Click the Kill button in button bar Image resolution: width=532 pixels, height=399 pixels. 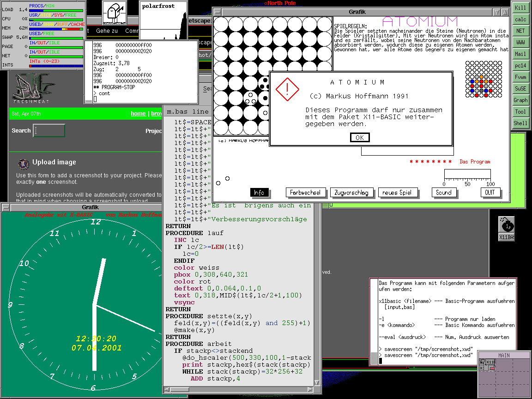click(x=520, y=8)
